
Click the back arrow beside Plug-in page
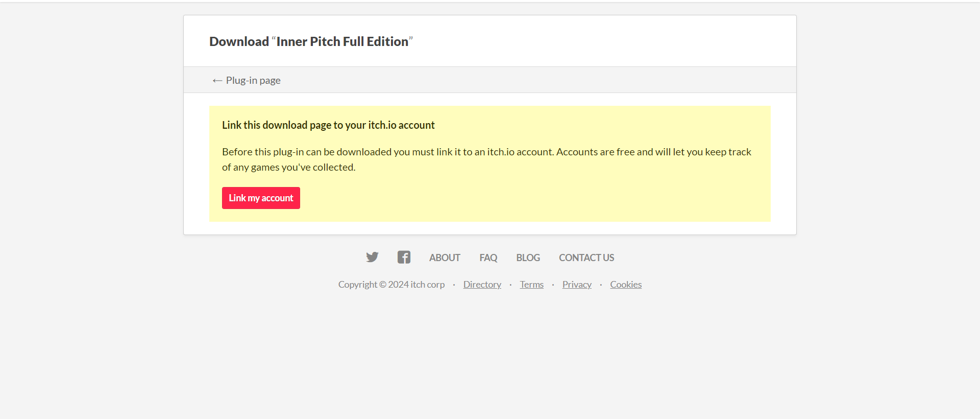(217, 80)
